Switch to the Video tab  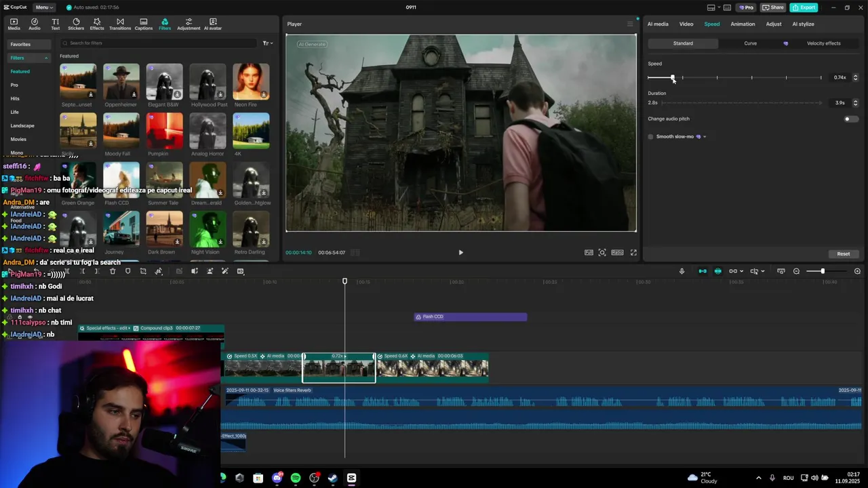pos(686,24)
